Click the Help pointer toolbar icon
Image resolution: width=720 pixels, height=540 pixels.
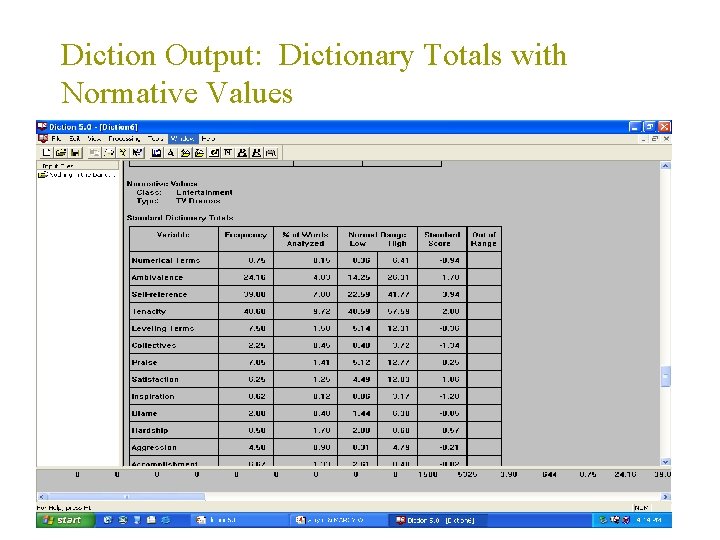[137, 153]
